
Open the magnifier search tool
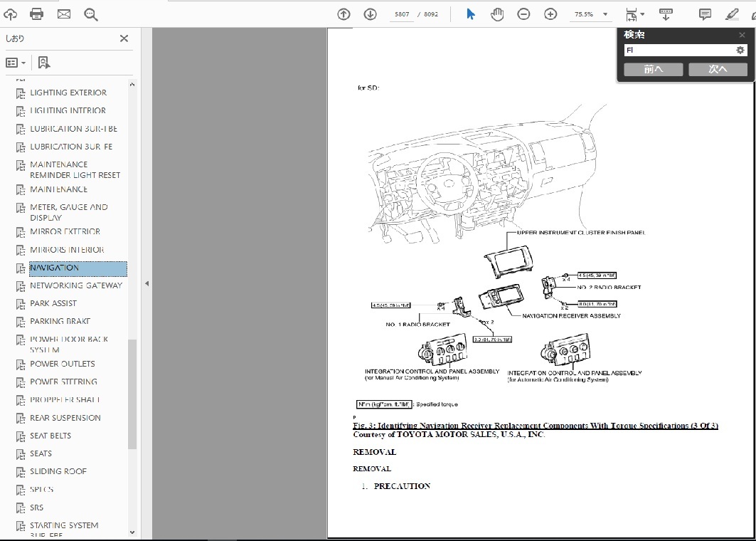pyautogui.click(x=90, y=14)
